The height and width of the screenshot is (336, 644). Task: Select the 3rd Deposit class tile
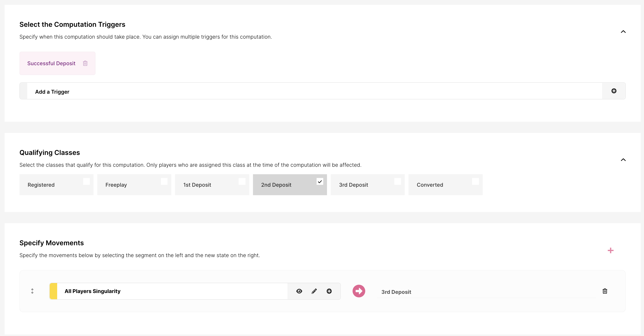click(x=367, y=185)
